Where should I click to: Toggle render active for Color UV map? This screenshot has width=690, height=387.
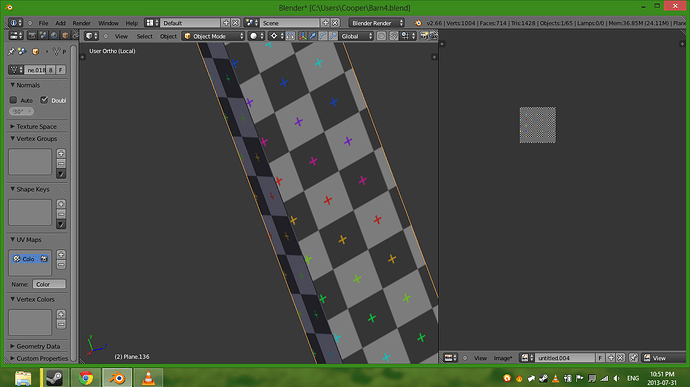[44, 259]
